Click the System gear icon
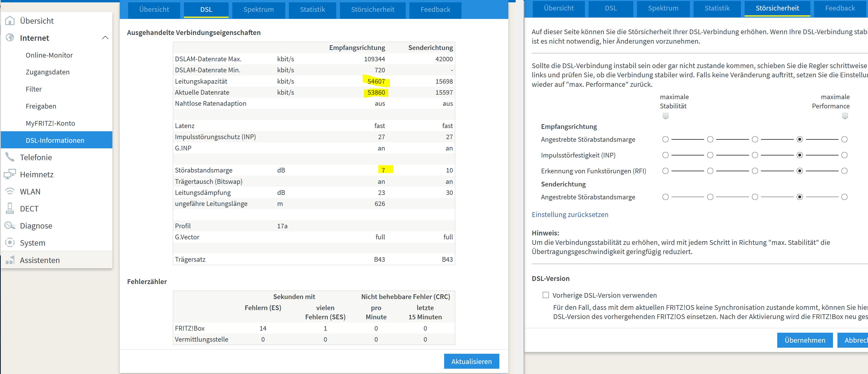868x374 pixels. pos(10,242)
